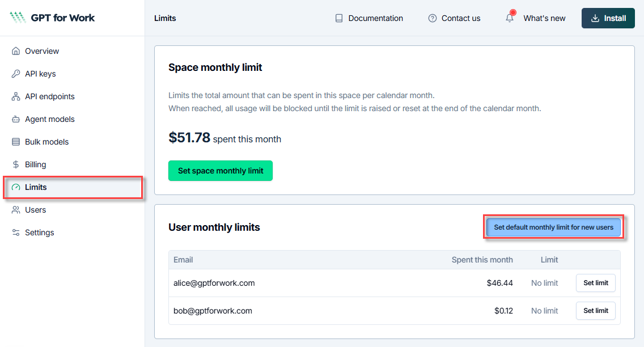The width and height of the screenshot is (644, 347).
Task: Click the Contact us help icon
Action: (431, 18)
